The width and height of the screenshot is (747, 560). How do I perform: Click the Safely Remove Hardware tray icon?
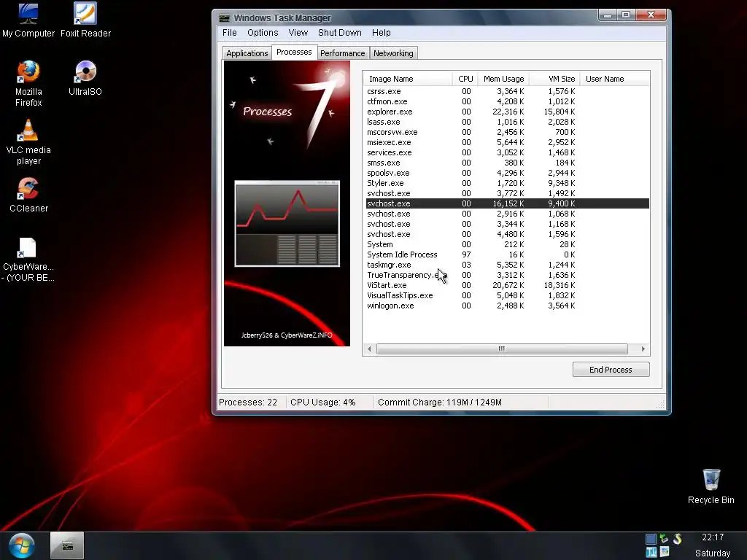[x=664, y=539]
